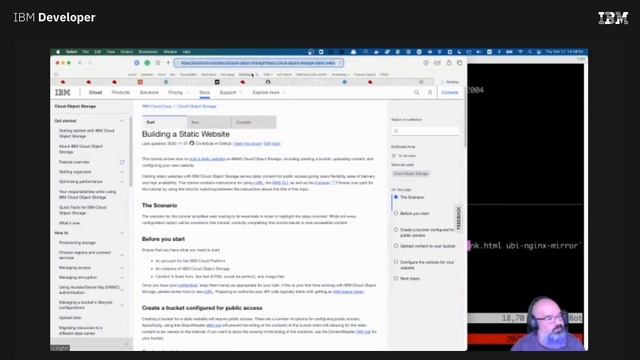This screenshot has height=360, width=640.
Task: Select The Scenario radio in On this page
Action: pos(396,197)
